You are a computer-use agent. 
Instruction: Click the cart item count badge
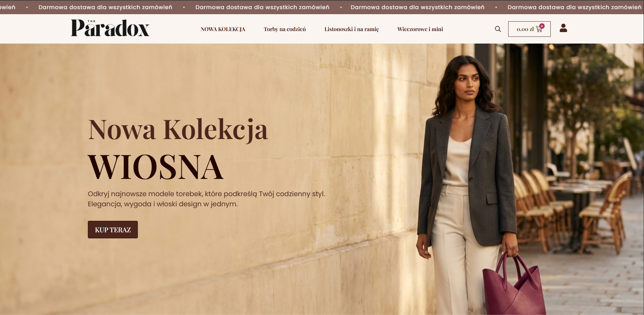point(542,26)
